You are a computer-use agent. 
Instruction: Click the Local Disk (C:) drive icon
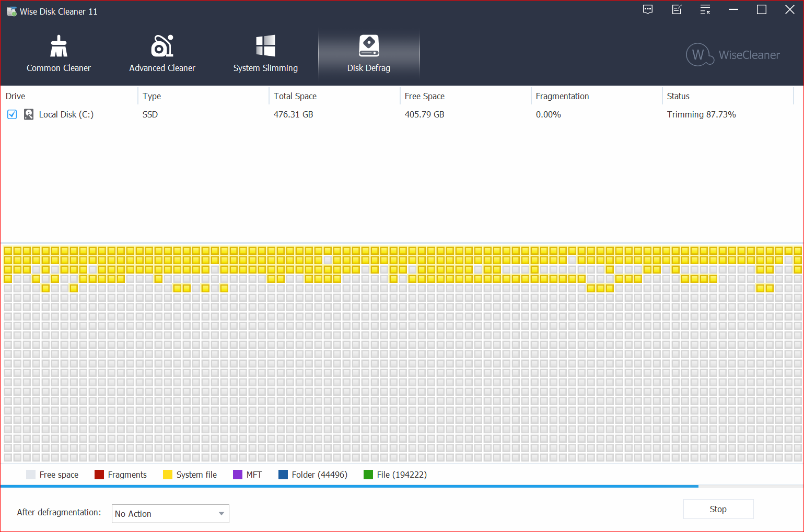coord(29,114)
